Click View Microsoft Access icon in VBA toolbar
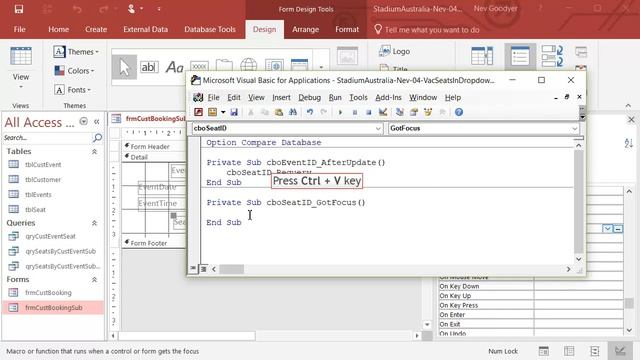The height and width of the screenshot is (360, 640). coord(198,112)
